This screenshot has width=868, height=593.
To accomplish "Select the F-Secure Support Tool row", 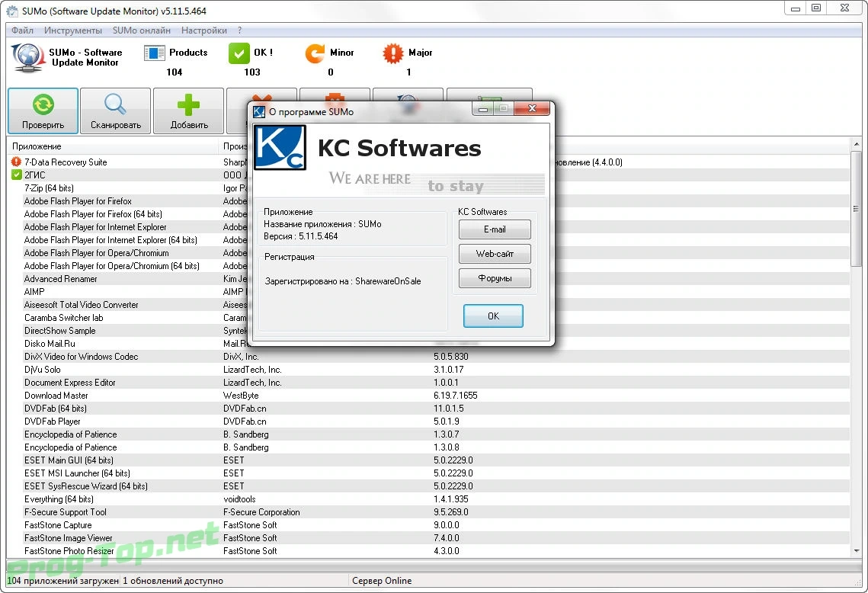I will tap(429, 512).
